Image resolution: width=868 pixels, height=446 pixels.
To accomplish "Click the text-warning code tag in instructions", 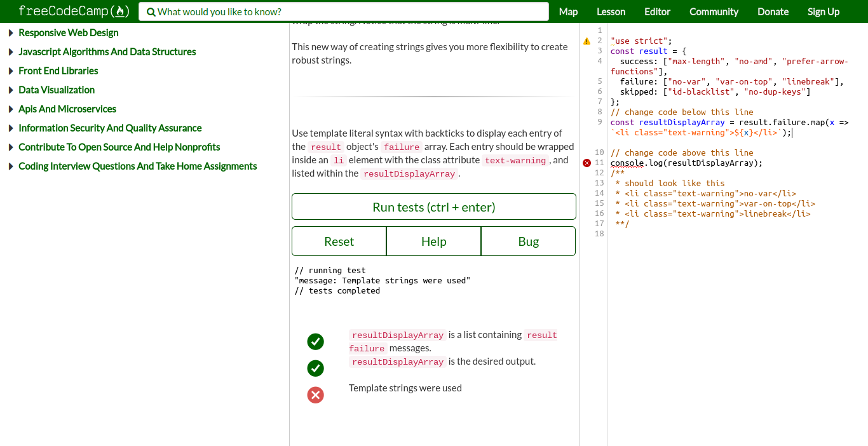I will [515, 161].
